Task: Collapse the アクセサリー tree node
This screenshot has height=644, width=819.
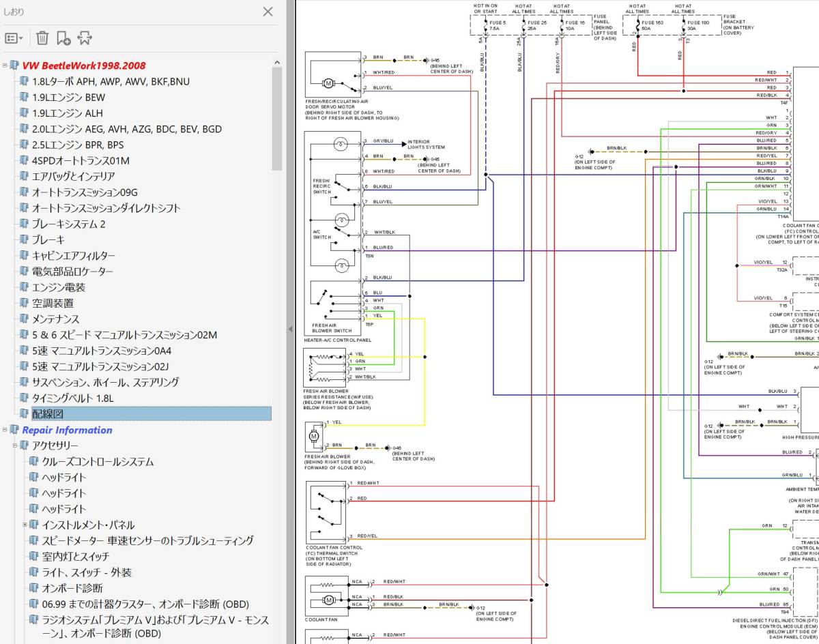Action: coord(15,445)
